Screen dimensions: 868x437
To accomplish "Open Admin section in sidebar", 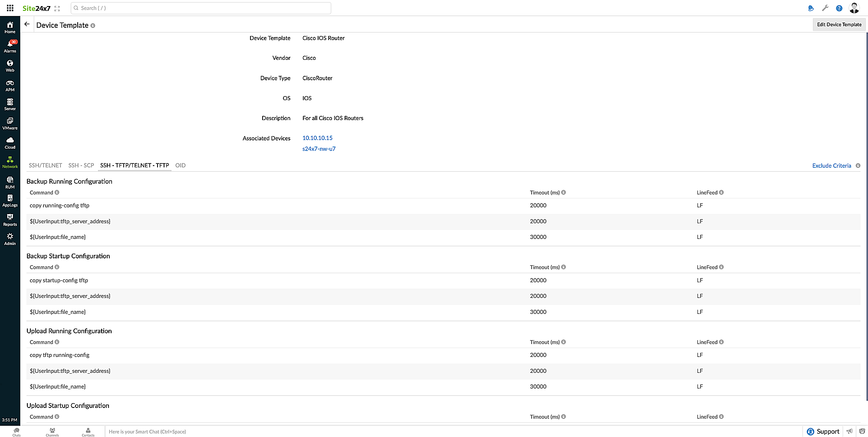I will (10, 239).
